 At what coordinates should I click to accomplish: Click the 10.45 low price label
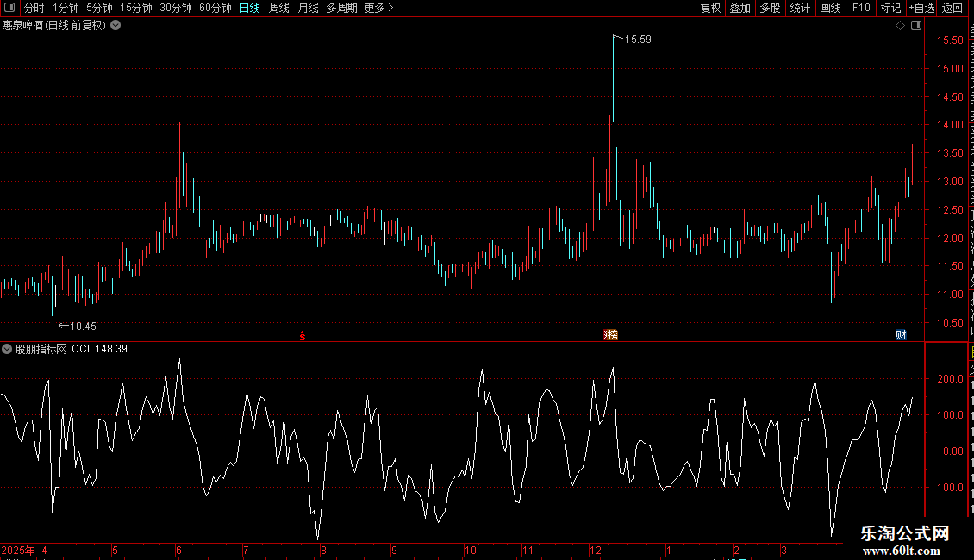click(84, 326)
